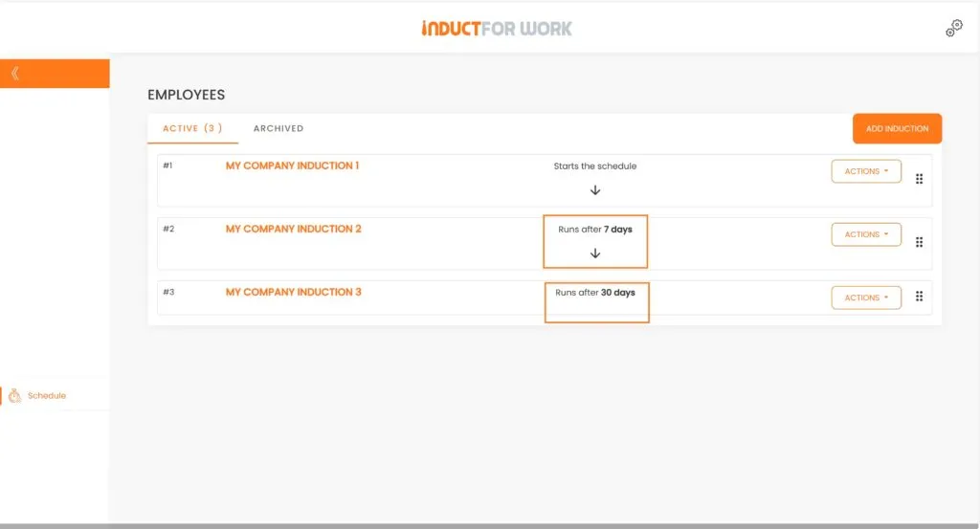980x529 pixels.
Task: Click the Induct For Work logo
Action: [x=496, y=29]
